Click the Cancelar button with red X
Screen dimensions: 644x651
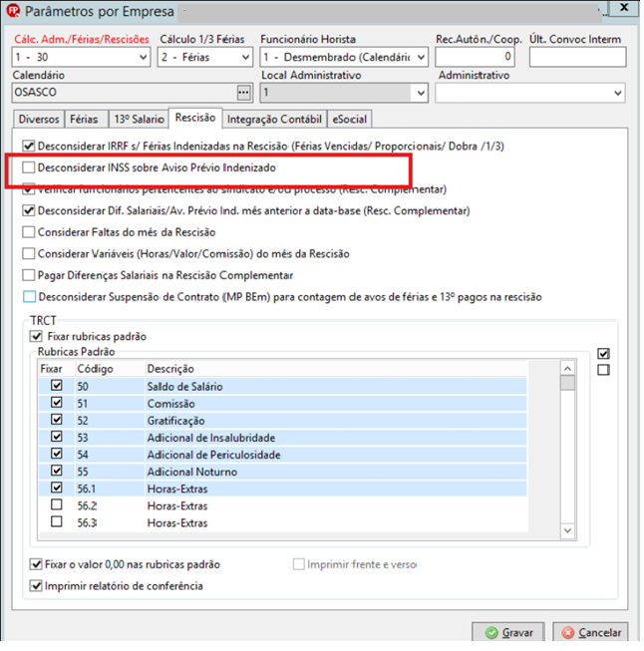[590, 633]
